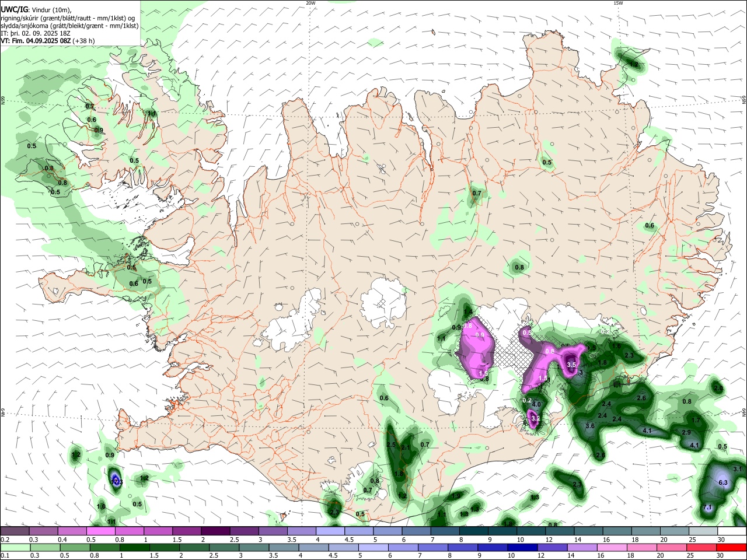Click the dark purple swatch between 2 and 2.5, upper legend

(215, 531)
